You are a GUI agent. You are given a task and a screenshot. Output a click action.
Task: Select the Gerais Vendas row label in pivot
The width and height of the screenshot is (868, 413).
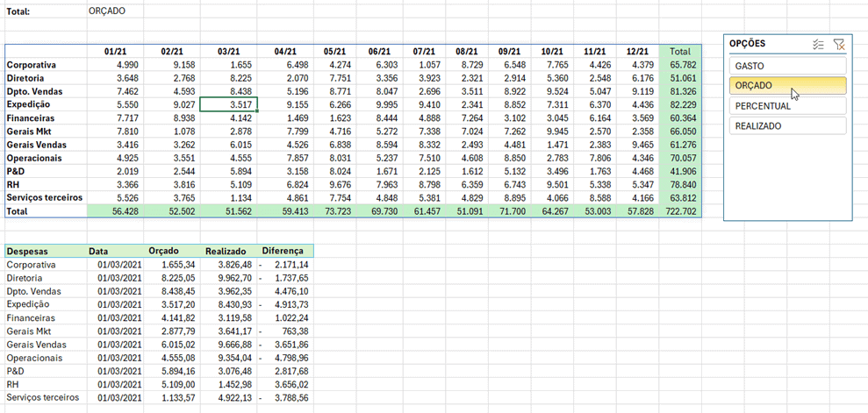[46, 145]
